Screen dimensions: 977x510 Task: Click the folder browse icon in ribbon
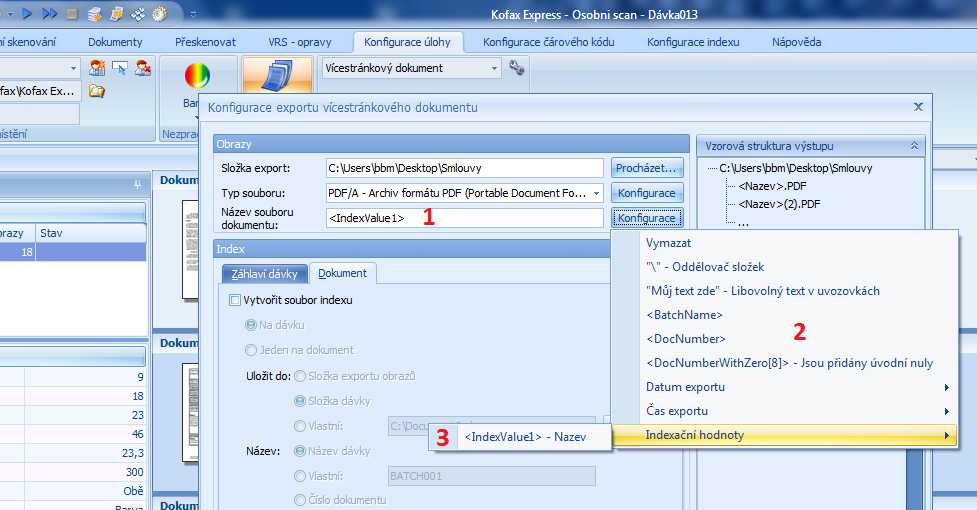click(x=97, y=91)
